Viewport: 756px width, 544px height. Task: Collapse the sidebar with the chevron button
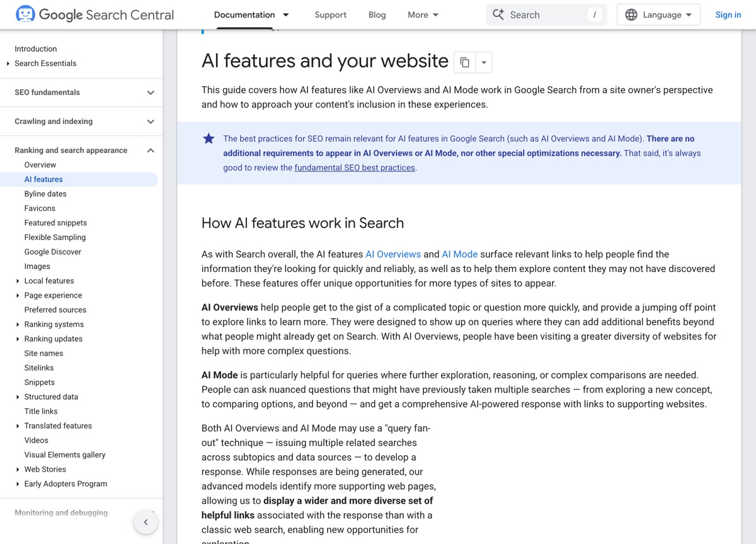point(146,522)
